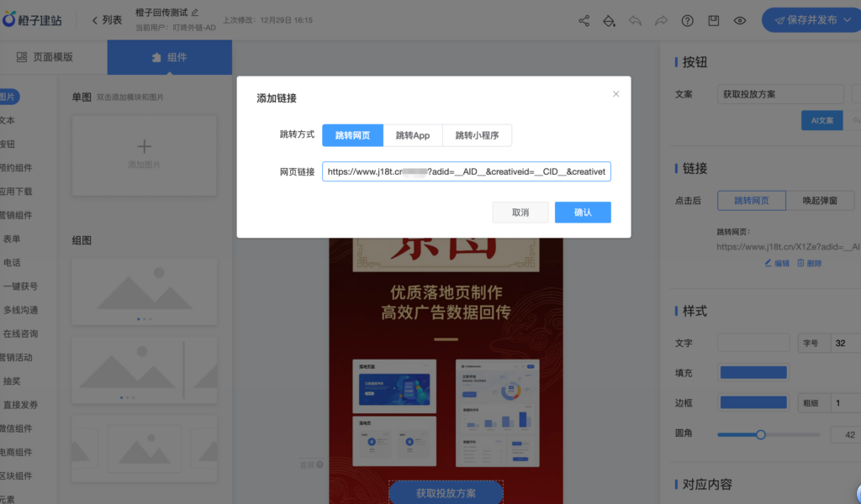Click the preview eye icon
Viewport: 861px width, 504px height.
(740, 21)
